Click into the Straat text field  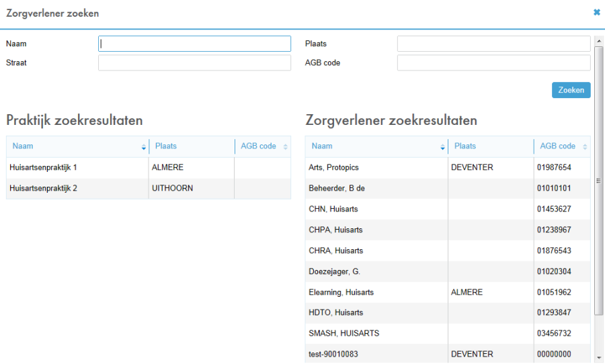194,63
